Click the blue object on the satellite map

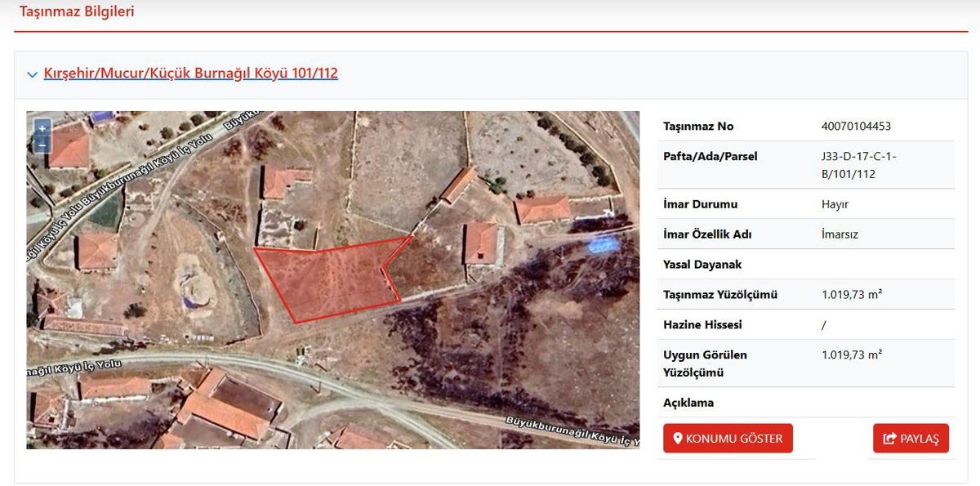604,243
